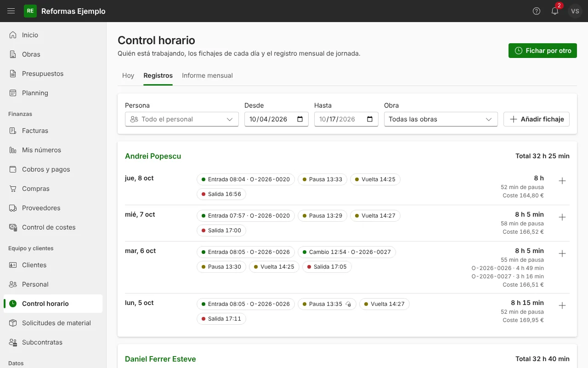The width and height of the screenshot is (588, 368).
Task: Click the 'Entrada 07:57 · O-2026-0020' chip
Action: (246, 216)
